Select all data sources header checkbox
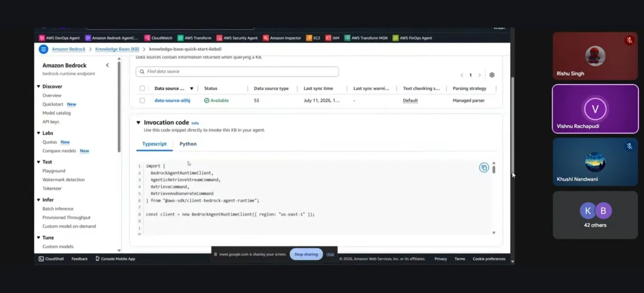Screen dimensions: 644x293 pos(142,88)
